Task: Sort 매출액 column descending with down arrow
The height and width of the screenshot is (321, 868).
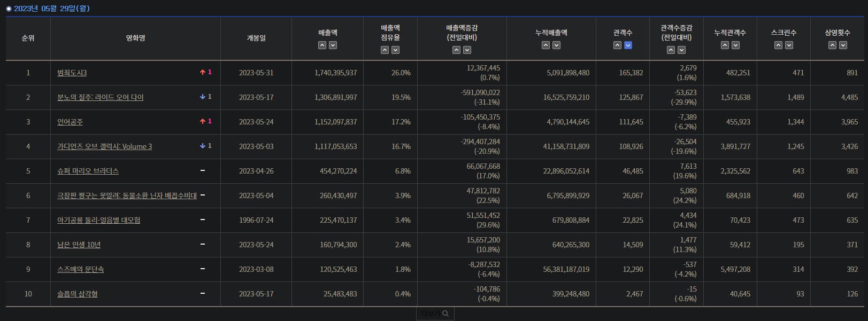Action: pos(333,45)
